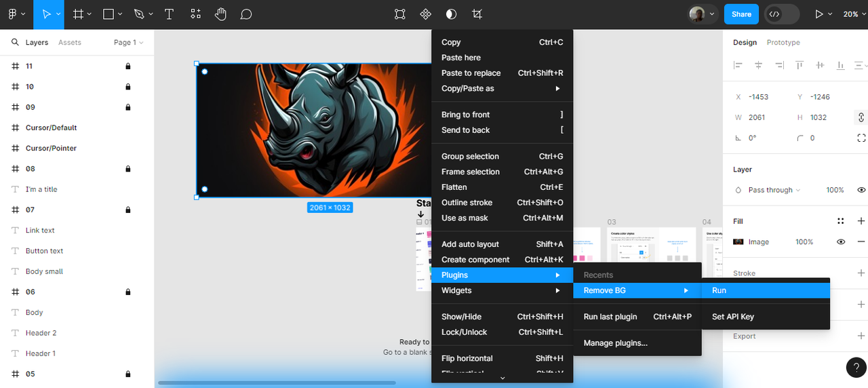Open the Widgets submenu
Viewport: 868px width, 388px height.
pos(502,290)
